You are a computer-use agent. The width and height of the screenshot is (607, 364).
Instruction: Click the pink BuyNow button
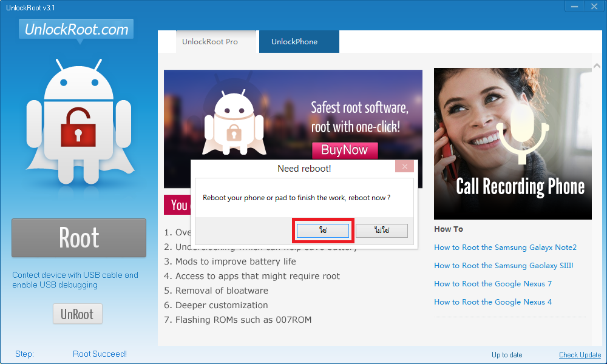coord(345,150)
